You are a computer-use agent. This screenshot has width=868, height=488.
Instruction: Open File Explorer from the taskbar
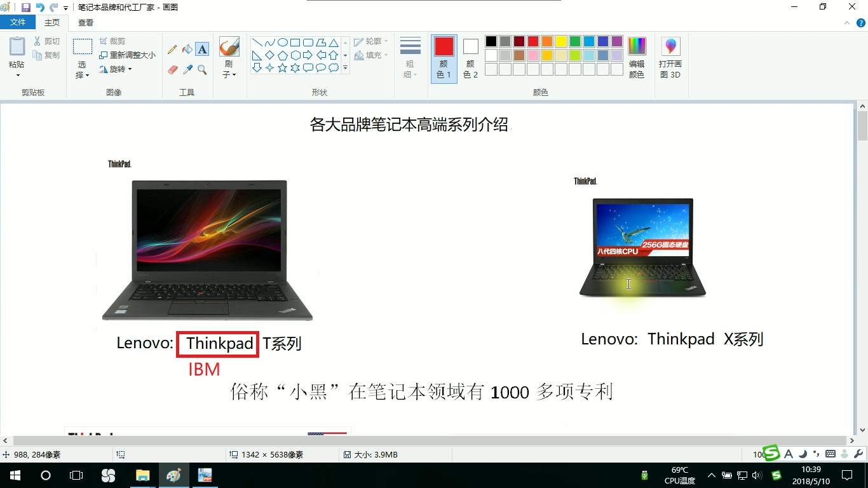pos(142,475)
